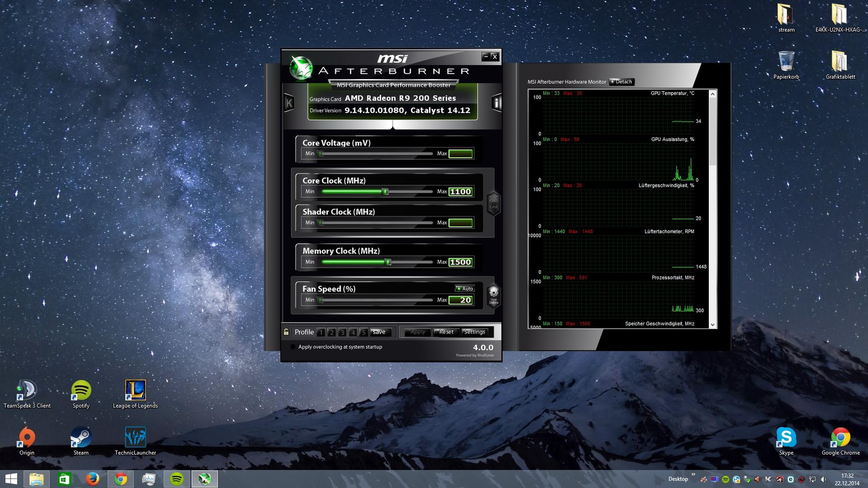Open Firefox from the taskbar
The image size is (868, 488).
click(93, 479)
